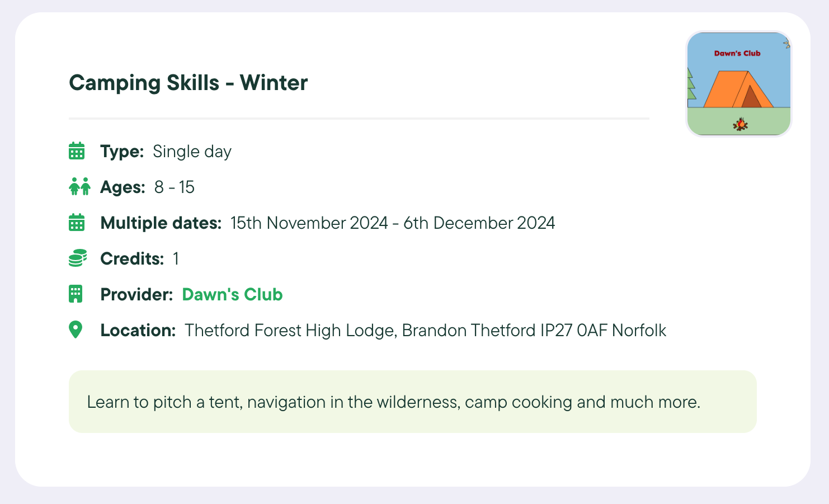This screenshot has width=829, height=504.
Task: Click the Single day value
Action: pyautogui.click(x=192, y=152)
